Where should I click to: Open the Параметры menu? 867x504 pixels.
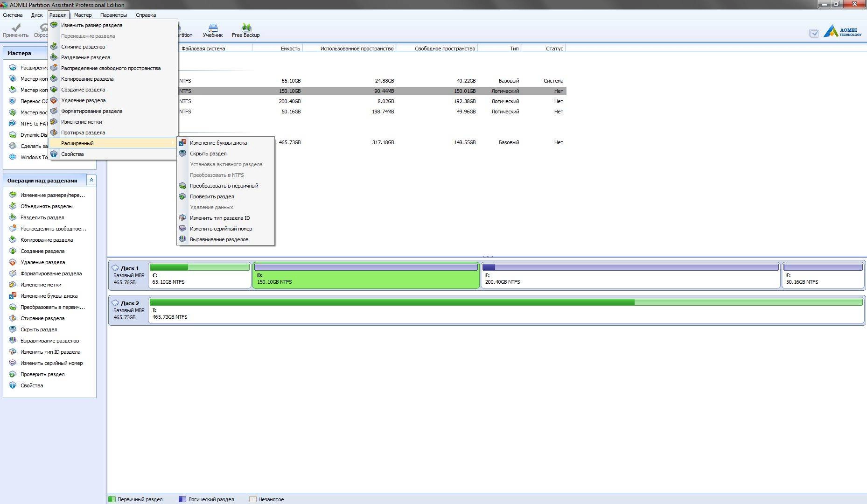[113, 15]
